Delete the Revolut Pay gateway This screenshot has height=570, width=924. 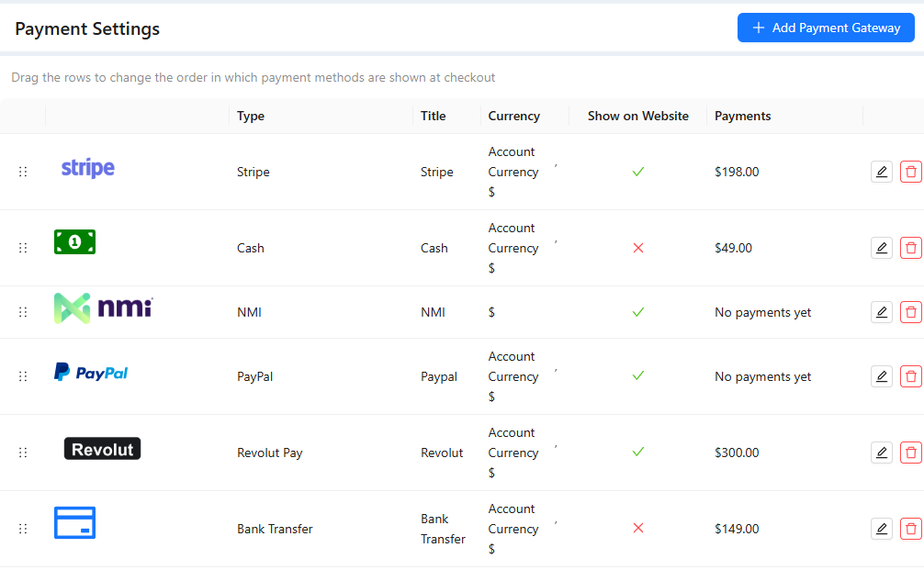pyautogui.click(x=911, y=453)
